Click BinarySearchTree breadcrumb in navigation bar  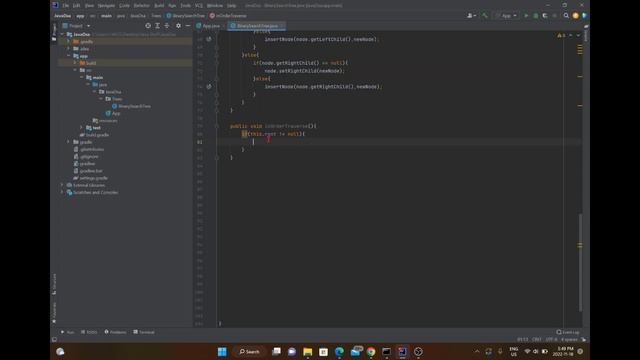[x=186, y=16]
